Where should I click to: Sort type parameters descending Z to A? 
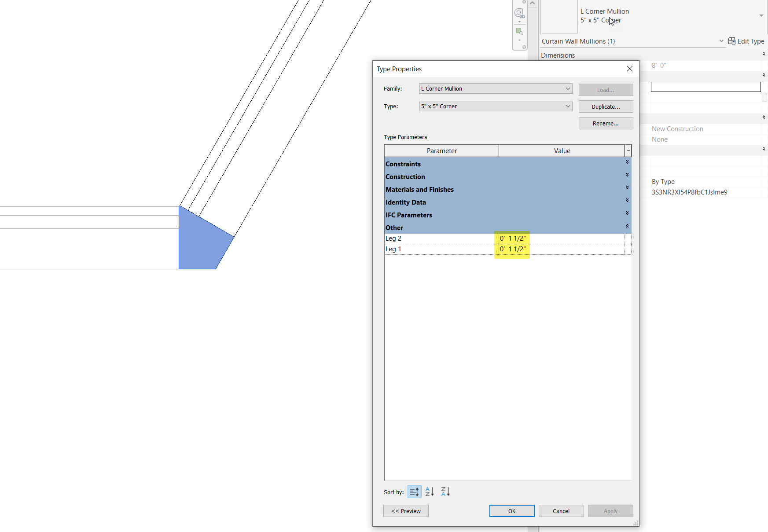point(445,492)
